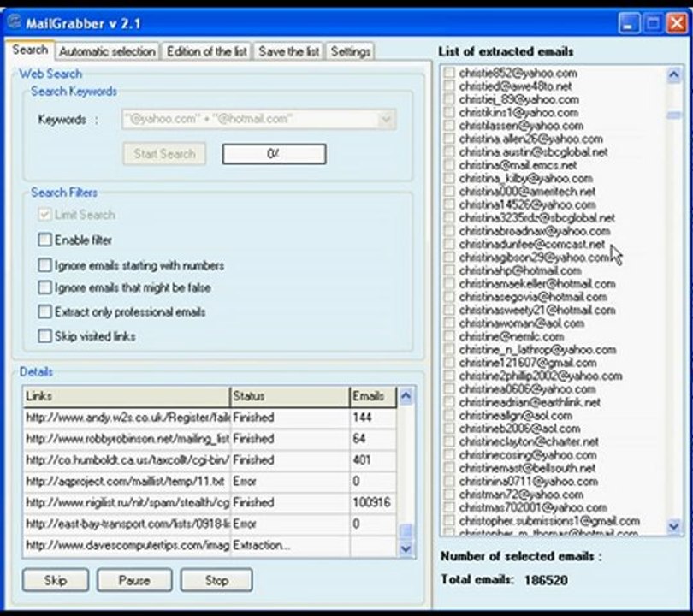Click the Skip button

tap(56, 580)
